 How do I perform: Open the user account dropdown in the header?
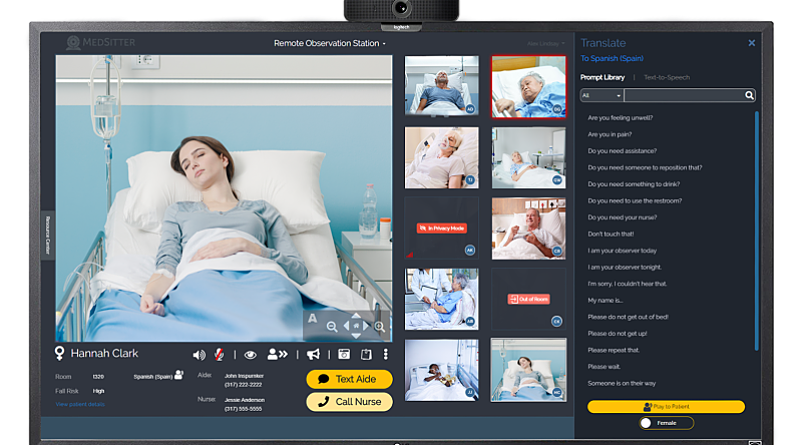pyautogui.click(x=546, y=43)
